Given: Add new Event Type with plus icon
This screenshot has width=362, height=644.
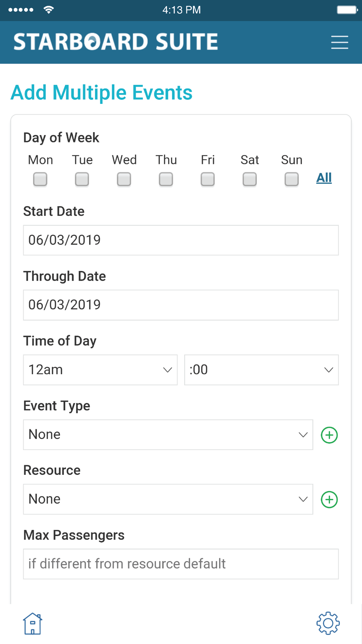Looking at the screenshot, I should click(x=329, y=435).
